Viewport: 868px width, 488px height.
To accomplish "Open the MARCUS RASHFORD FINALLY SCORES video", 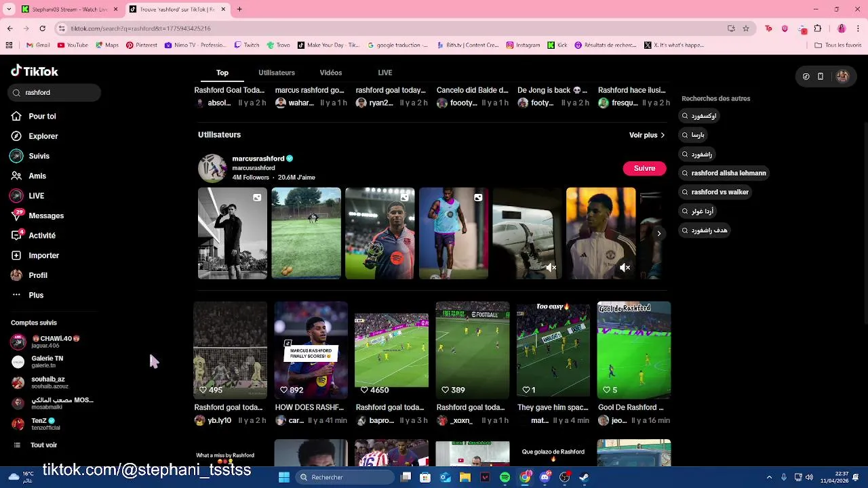I will coord(311,350).
